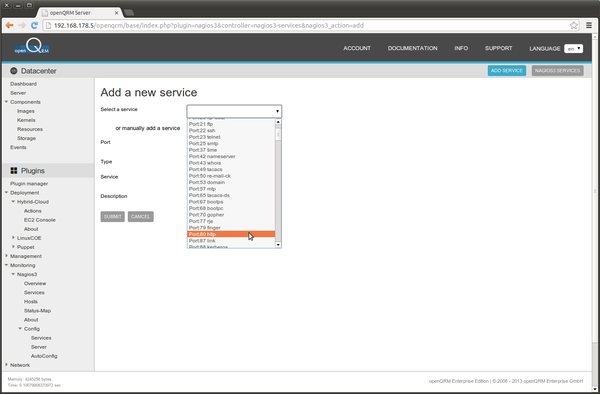Select Port:23 telnet in the list
Viewport: 600px width, 394px height.
tap(231, 137)
